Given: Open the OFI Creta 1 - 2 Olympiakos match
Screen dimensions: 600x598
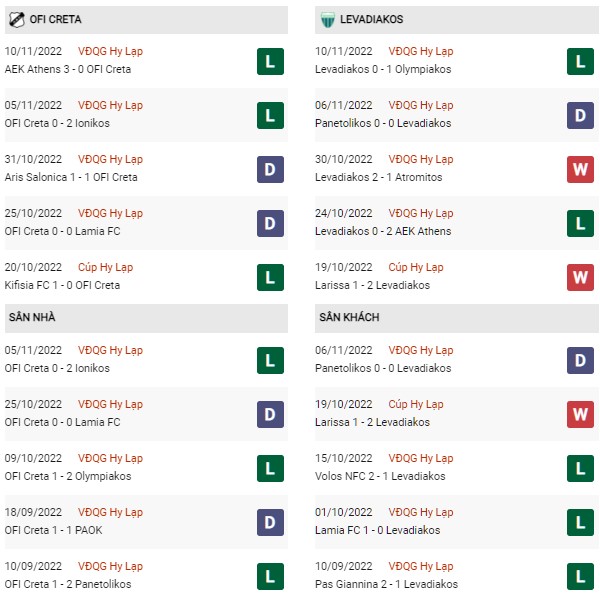Looking at the screenshot, I should pyautogui.click(x=68, y=476).
